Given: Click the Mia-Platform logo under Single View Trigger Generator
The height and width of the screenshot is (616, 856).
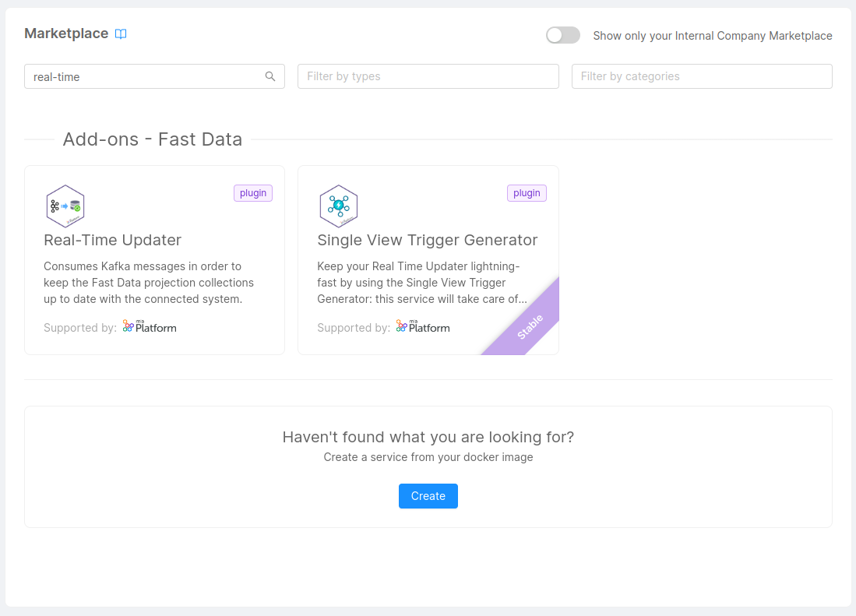Looking at the screenshot, I should 422,326.
